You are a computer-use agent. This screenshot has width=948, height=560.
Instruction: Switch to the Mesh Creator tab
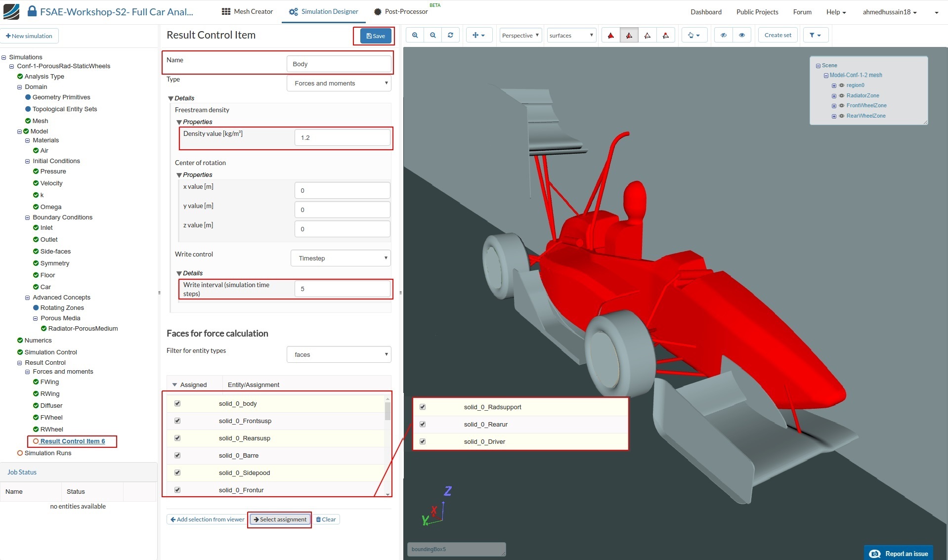[x=247, y=11]
